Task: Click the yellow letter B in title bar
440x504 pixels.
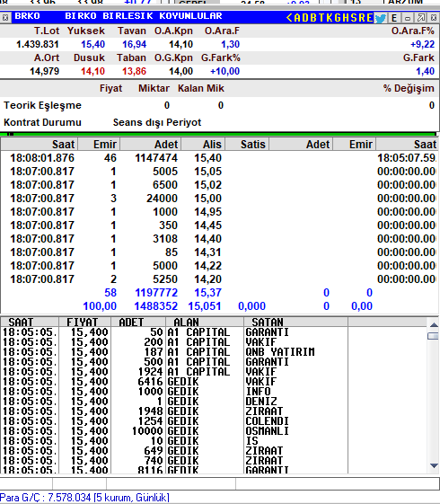Action: point(313,17)
